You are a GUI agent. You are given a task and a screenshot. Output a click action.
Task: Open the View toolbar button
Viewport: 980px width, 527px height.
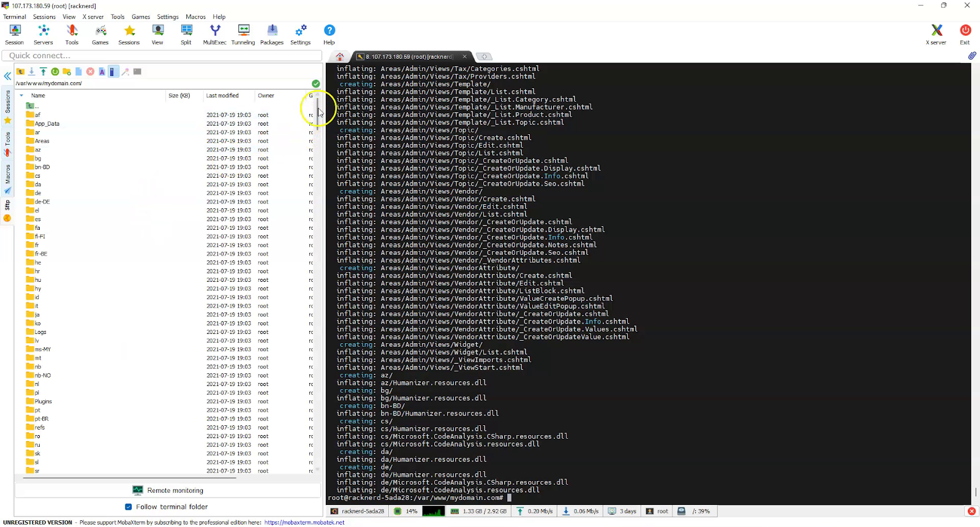(x=157, y=35)
